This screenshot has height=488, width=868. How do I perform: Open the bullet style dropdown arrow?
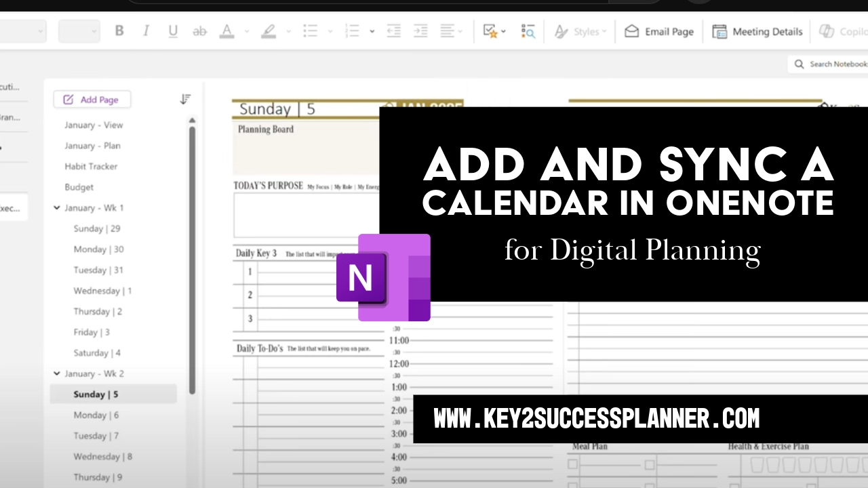coord(330,31)
